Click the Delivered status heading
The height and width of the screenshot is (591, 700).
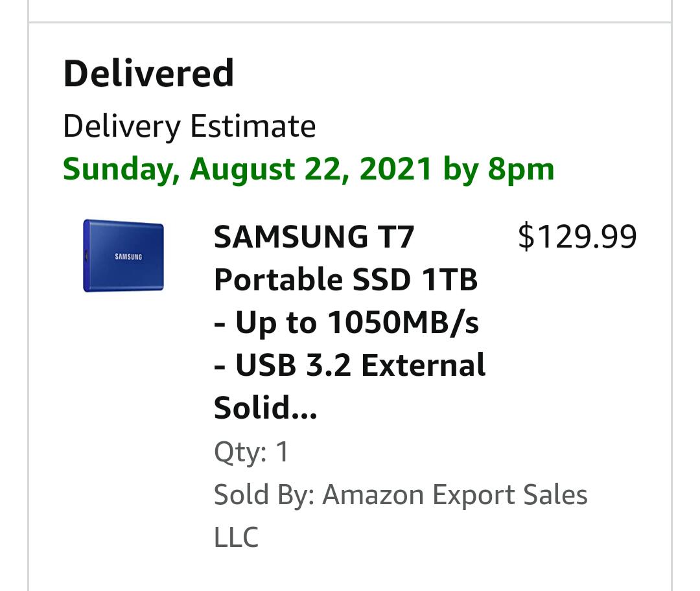pyautogui.click(x=148, y=73)
